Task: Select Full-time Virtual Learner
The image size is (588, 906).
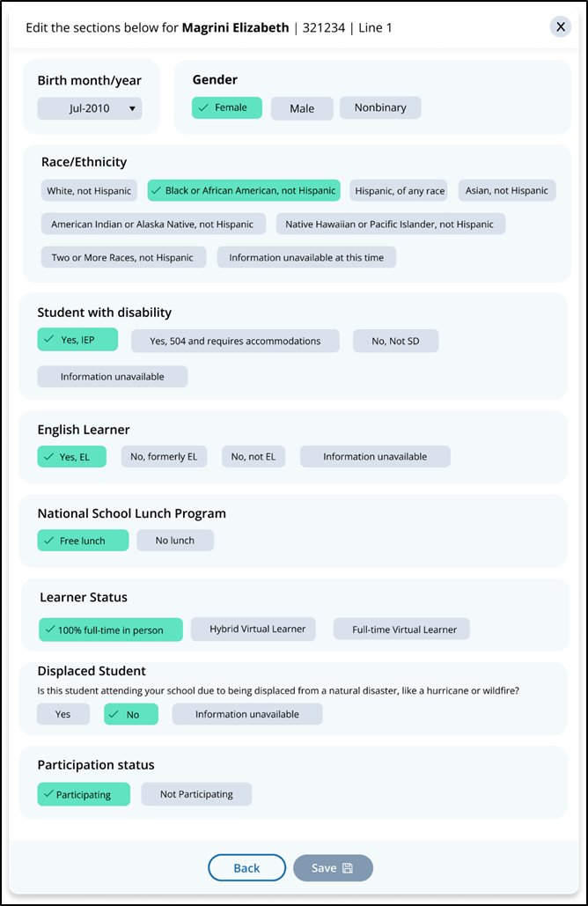Action: pos(404,630)
